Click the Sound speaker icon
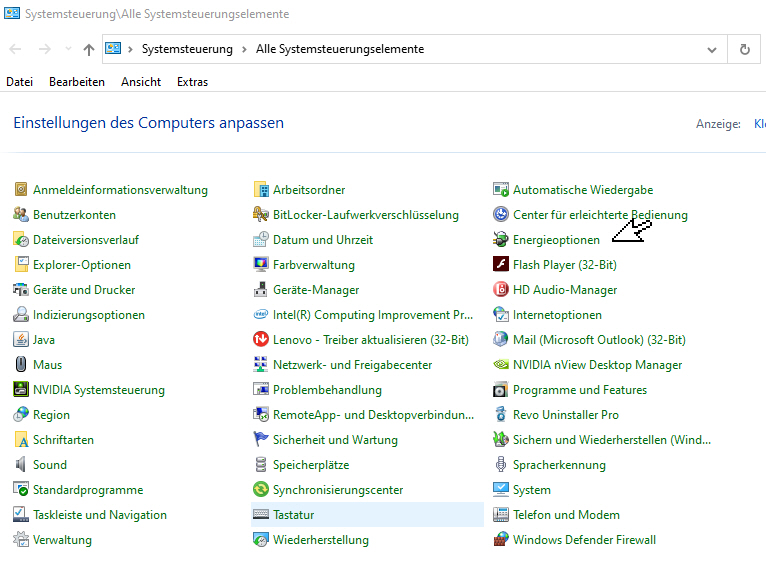 click(21, 464)
